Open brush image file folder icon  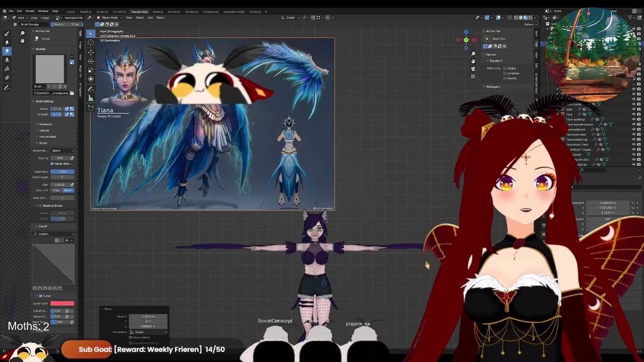pyautogui.click(x=72, y=93)
